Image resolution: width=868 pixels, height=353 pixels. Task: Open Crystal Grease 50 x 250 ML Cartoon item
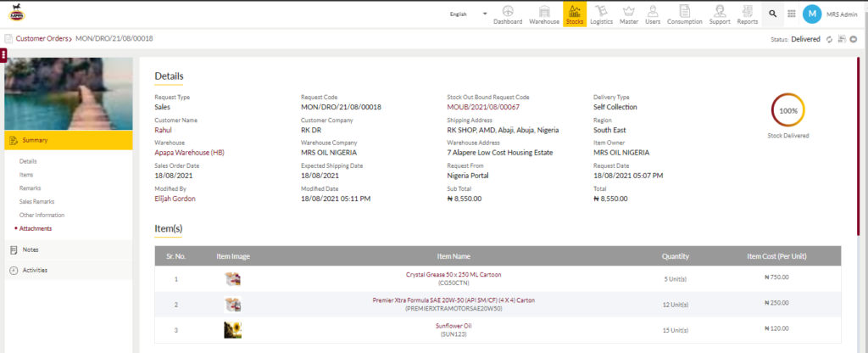453,274
